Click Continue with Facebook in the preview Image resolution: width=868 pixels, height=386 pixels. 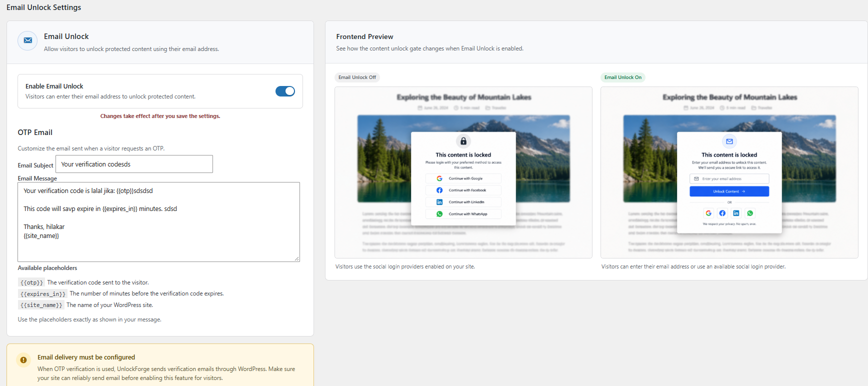[x=463, y=190]
